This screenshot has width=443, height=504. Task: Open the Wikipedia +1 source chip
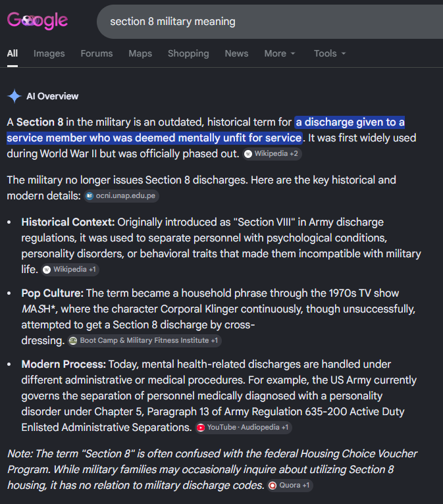(70, 269)
